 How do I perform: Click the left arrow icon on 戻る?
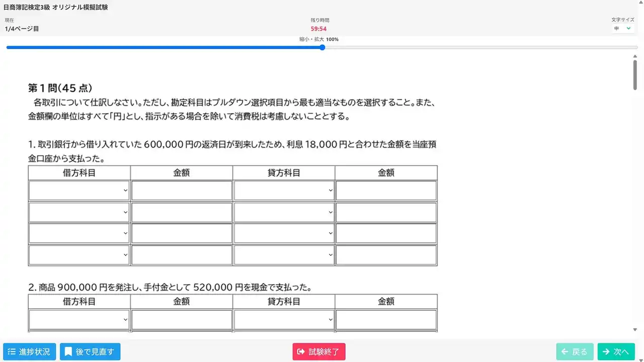click(x=565, y=352)
